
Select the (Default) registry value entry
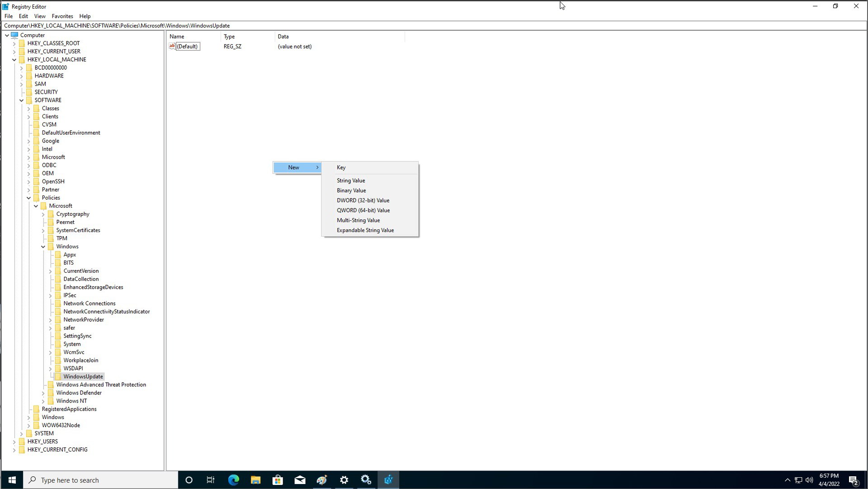(x=188, y=46)
